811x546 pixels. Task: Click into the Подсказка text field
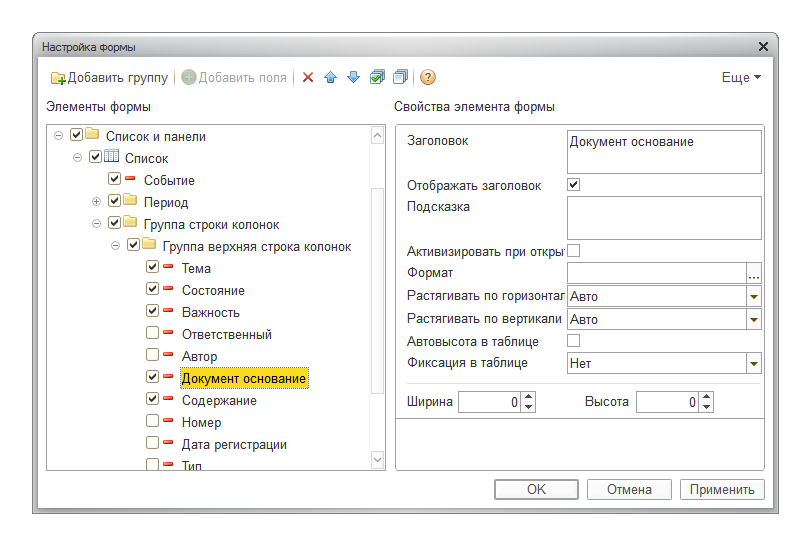tap(664, 216)
